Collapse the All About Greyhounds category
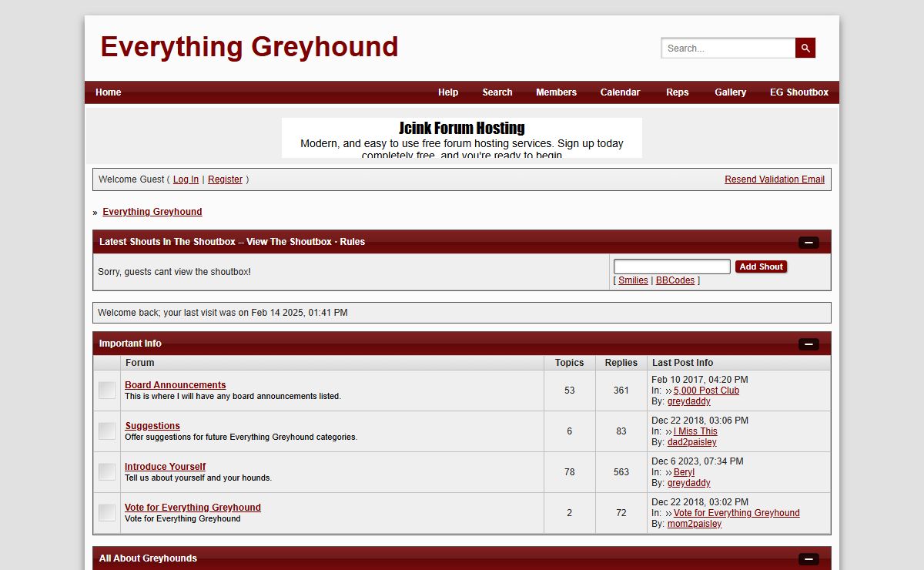Image resolution: width=924 pixels, height=570 pixels. [808, 558]
